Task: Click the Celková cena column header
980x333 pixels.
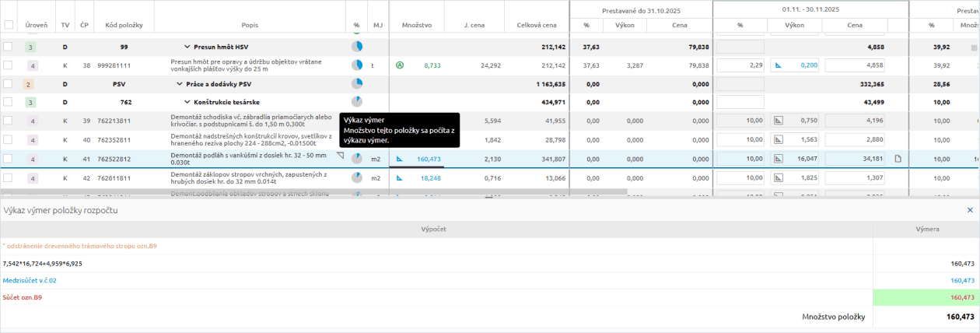Action: pyautogui.click(x=537, y=26)
